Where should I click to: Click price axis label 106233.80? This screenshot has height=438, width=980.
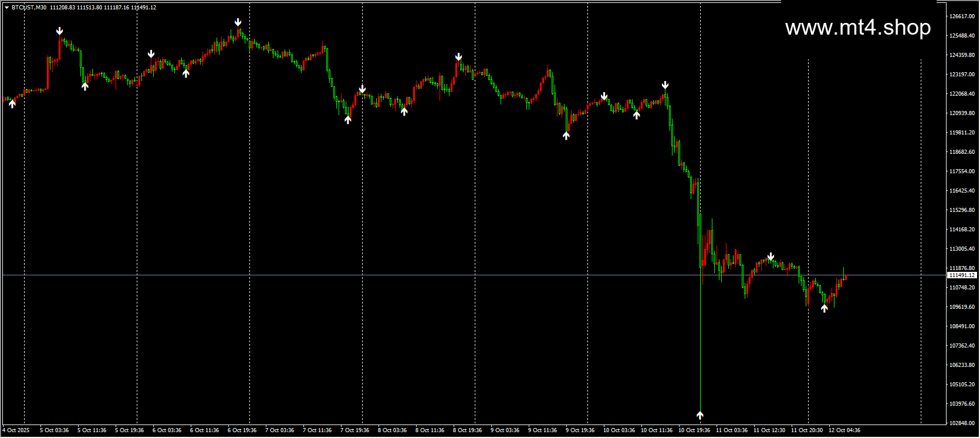[962, 365]
